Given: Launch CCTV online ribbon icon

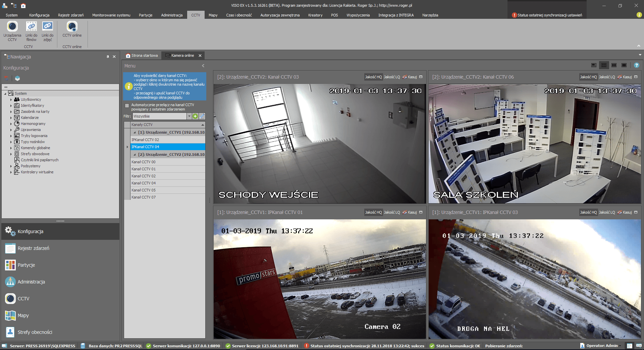Looking at the screenshot, I should [x=72, y=27].
